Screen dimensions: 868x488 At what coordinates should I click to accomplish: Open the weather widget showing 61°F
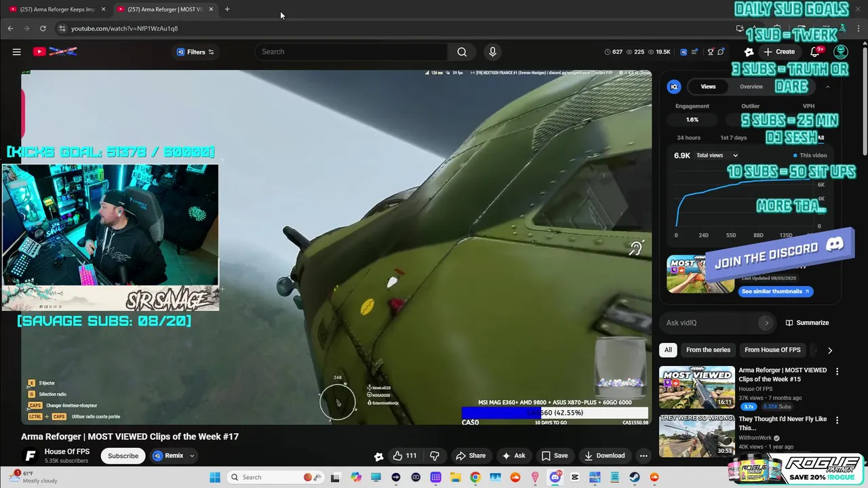tap(33, 477)
